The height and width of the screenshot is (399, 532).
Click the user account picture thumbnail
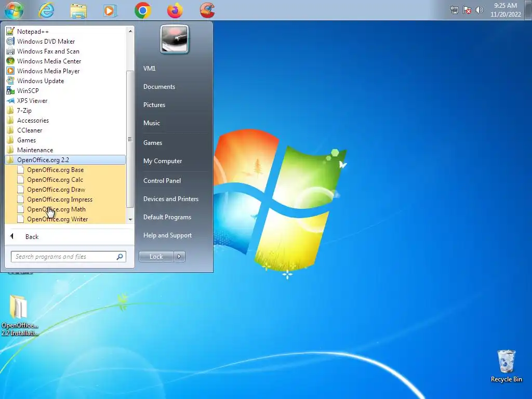(175, 39)
